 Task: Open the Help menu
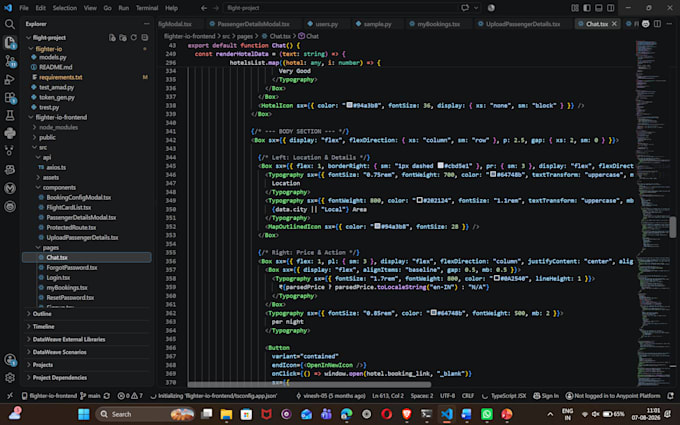point(171,8)
